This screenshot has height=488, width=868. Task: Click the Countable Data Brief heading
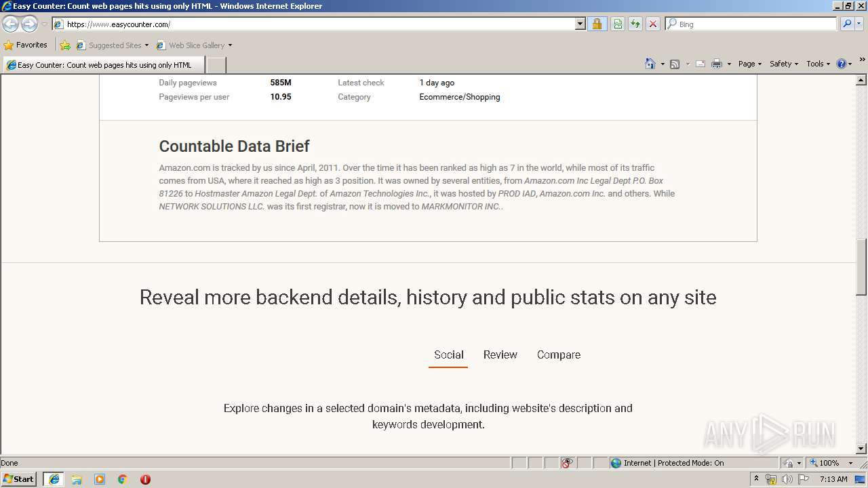coord(234,146)
